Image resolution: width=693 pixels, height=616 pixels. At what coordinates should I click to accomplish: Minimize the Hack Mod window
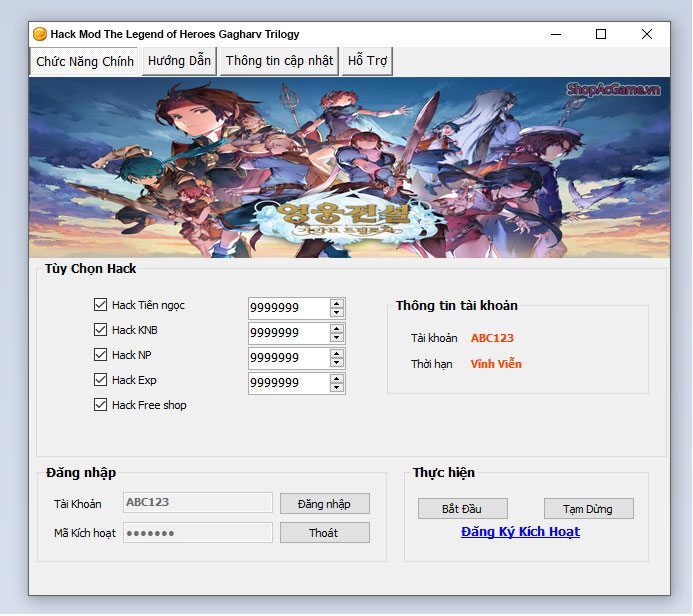pos(556,34)
